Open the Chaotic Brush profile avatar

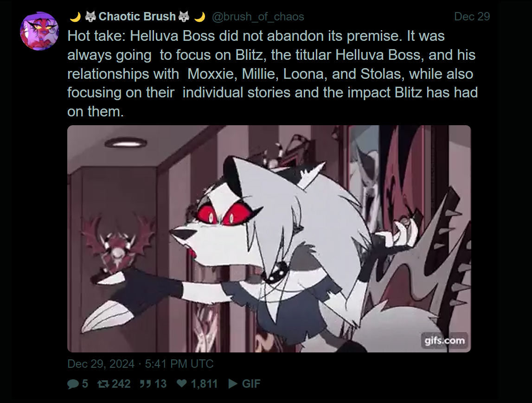(39, 31)
